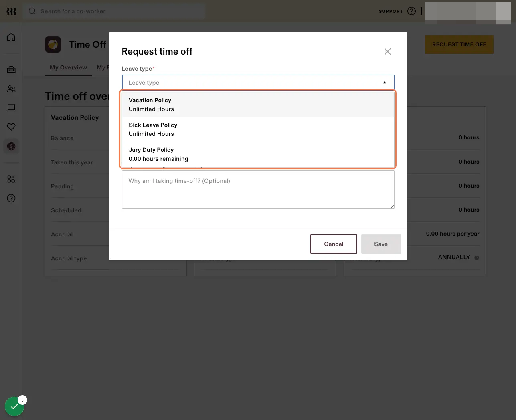Choose Jury Duty Policy option
The height and width of the screenshot is (420, 516).
point(258,154)
